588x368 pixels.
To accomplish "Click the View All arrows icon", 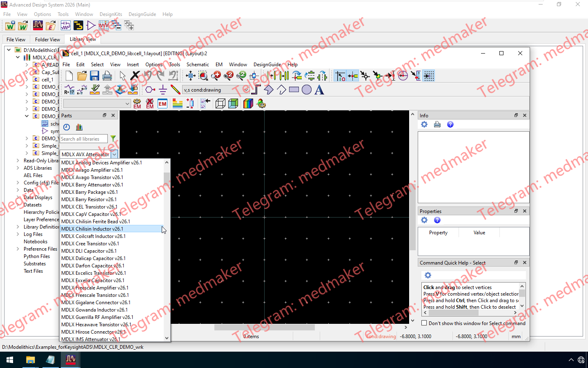I will pyautogui.click(x=191, y=76).
